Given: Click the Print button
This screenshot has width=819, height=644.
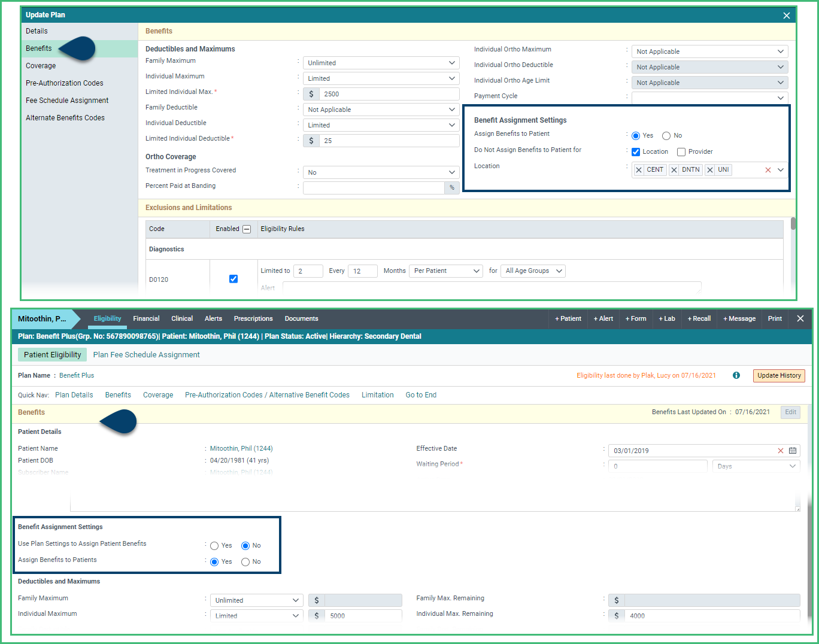Looking at the screenshot, I should click(775, 318).
